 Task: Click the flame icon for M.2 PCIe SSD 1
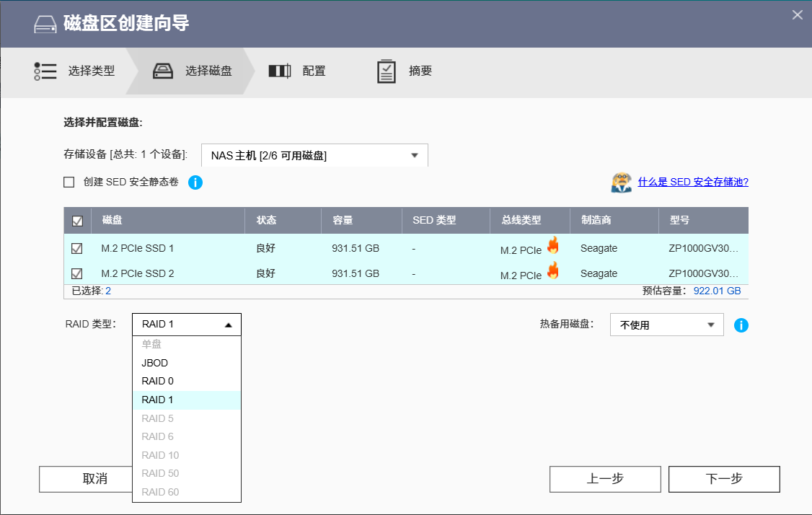[553, 246]
